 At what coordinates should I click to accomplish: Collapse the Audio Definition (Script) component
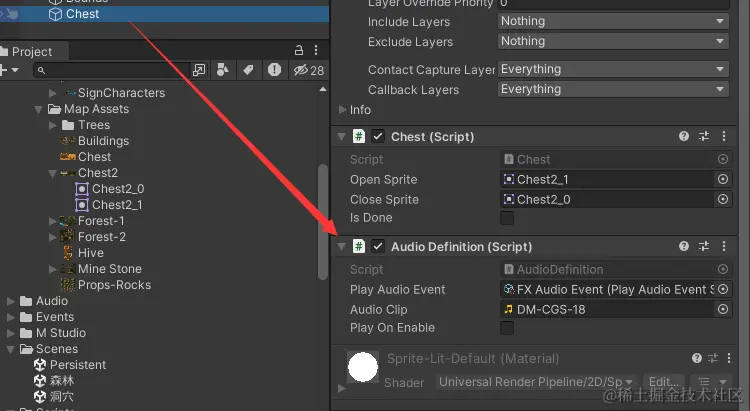[342, 247]
